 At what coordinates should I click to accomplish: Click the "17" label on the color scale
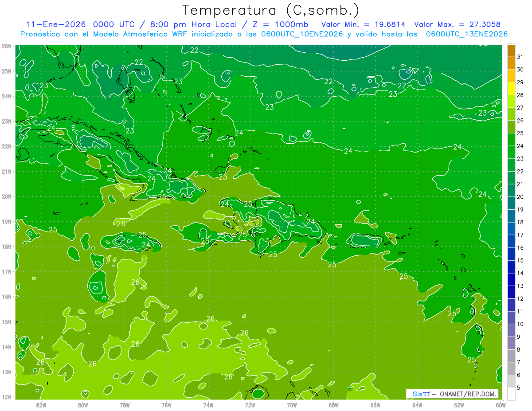click(x=520, y=235)
